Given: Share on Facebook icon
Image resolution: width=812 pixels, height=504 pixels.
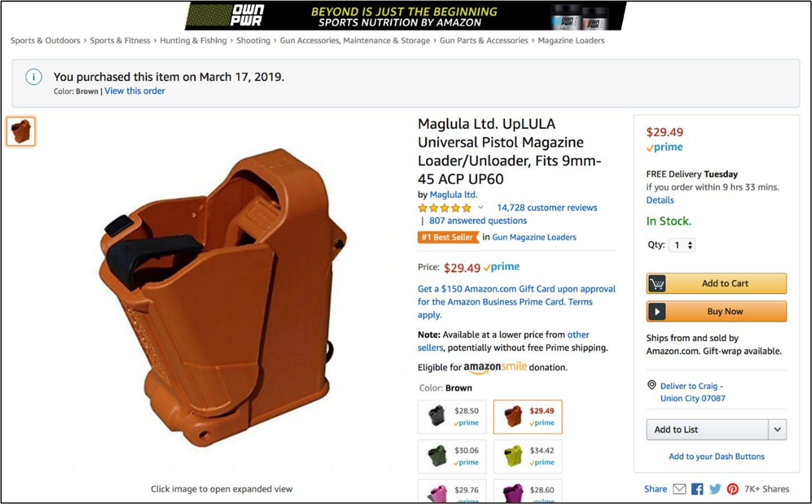Looking at the screenshot, I should 697,489.
